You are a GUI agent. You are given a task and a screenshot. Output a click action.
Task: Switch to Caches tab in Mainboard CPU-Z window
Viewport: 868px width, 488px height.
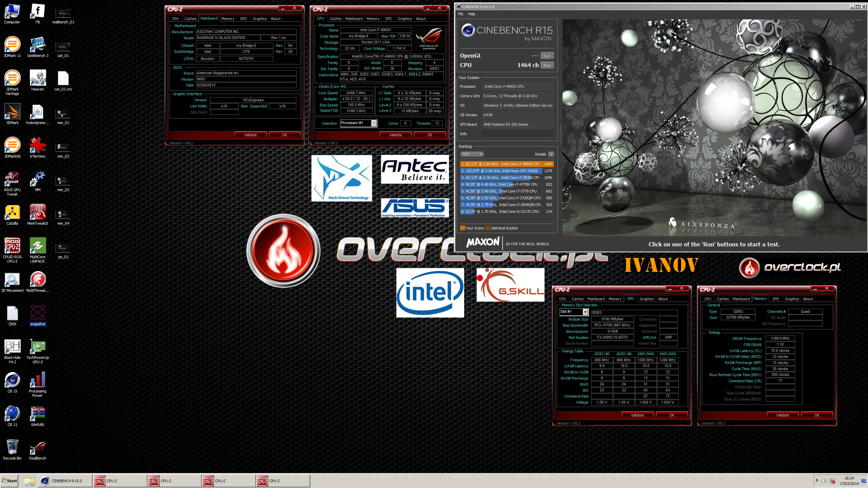tap(190, 19)
